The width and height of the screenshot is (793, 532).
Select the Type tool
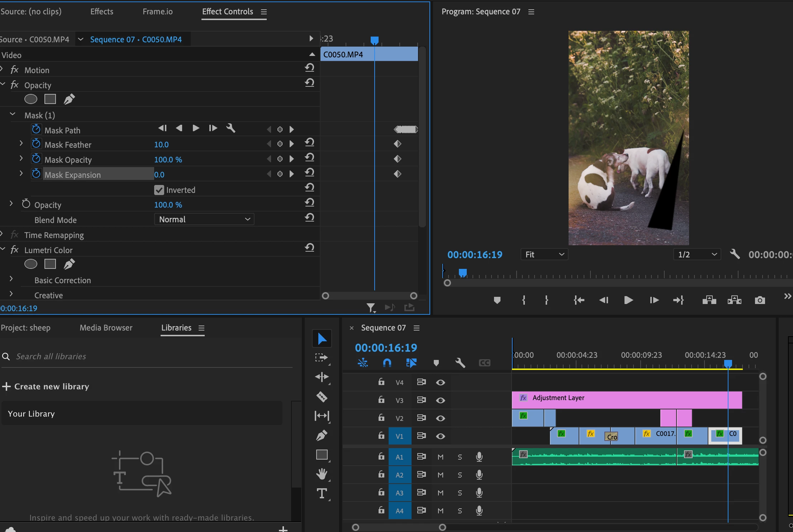click(x=322, y=494)
